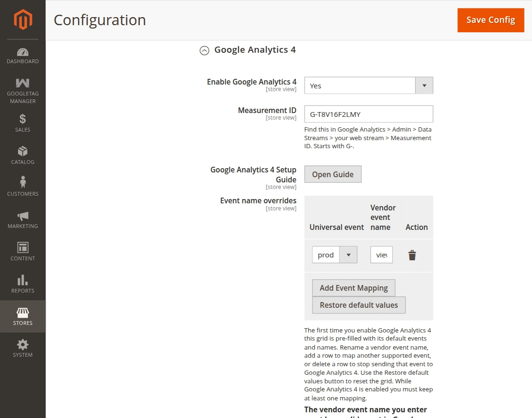Click the Configuration page title

click(100, 20)
